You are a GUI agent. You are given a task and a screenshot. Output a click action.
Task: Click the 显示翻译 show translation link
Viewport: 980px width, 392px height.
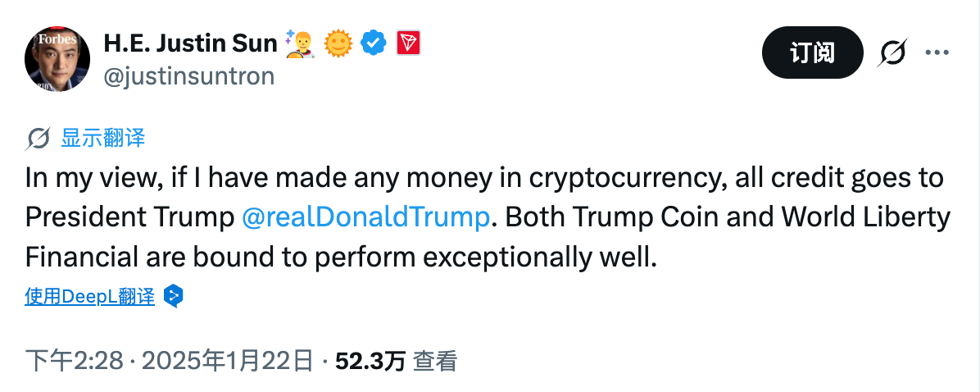[x=102, y=138]
